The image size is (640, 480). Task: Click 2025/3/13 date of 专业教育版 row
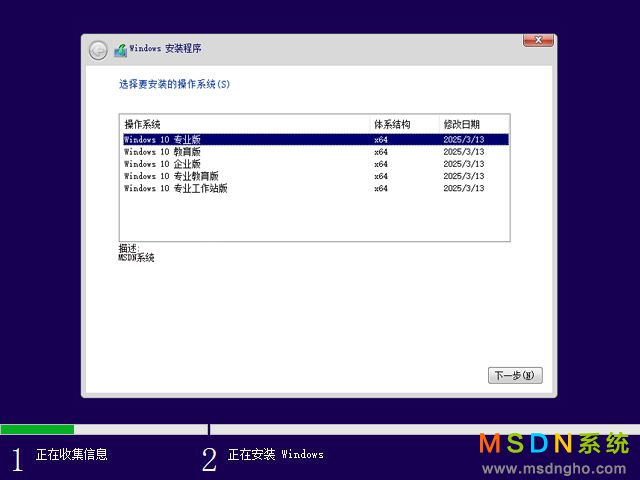[x=464, y=176]
